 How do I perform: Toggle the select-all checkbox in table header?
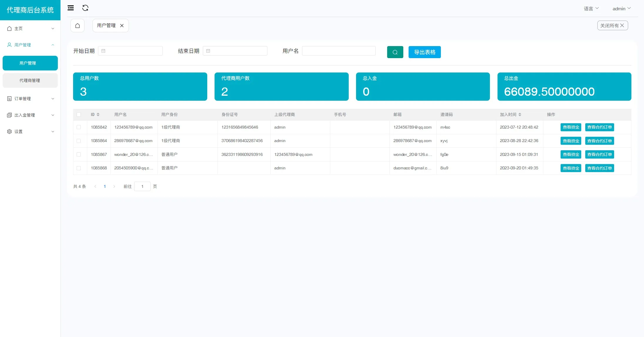coord(79,114)
